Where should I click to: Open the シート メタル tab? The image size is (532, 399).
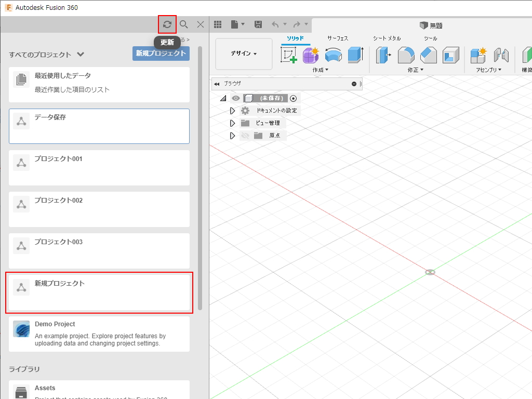tap(387, 38)
